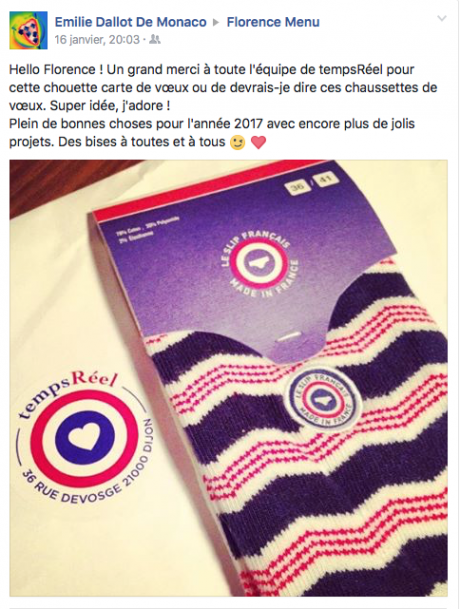460x609 pixels.
Task: Click the friends audience icon beside the timestamp
Action: tap(155, 39)
